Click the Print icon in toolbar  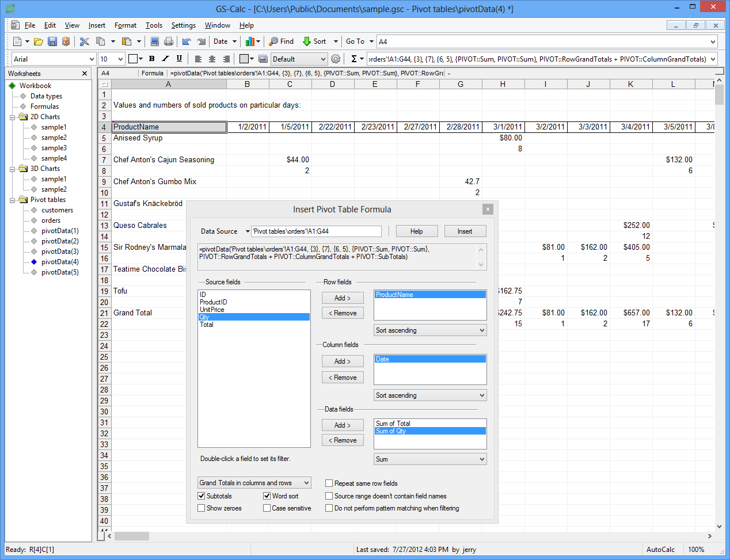pos(169,41)
